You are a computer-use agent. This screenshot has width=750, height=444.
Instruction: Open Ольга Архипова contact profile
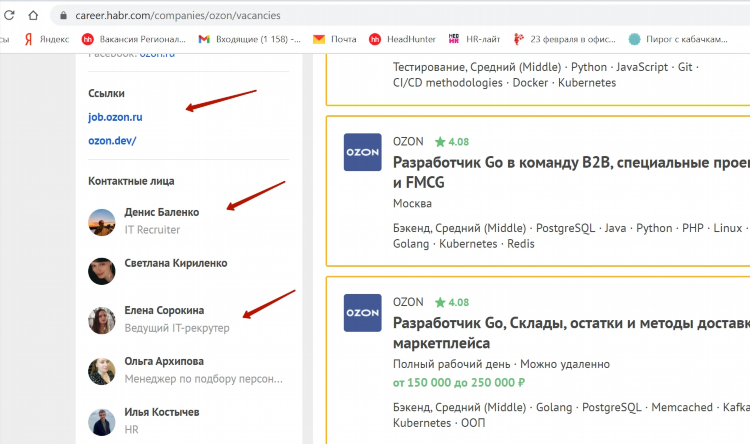(164, 361)
